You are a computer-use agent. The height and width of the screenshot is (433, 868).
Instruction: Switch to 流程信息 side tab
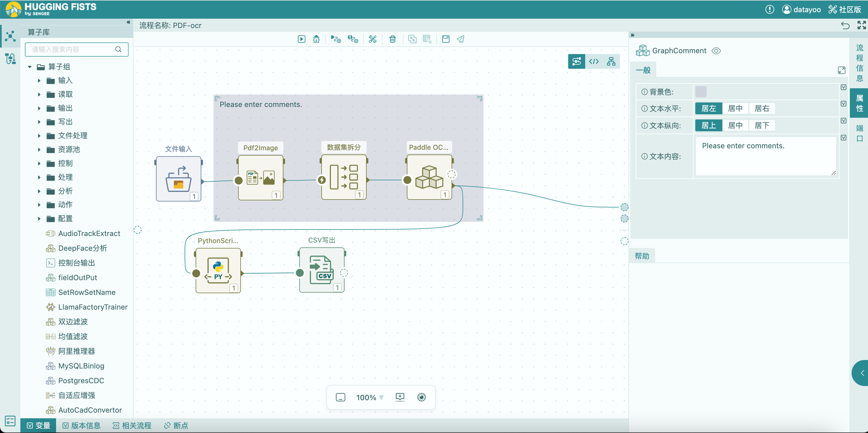[x=859, y=63]
